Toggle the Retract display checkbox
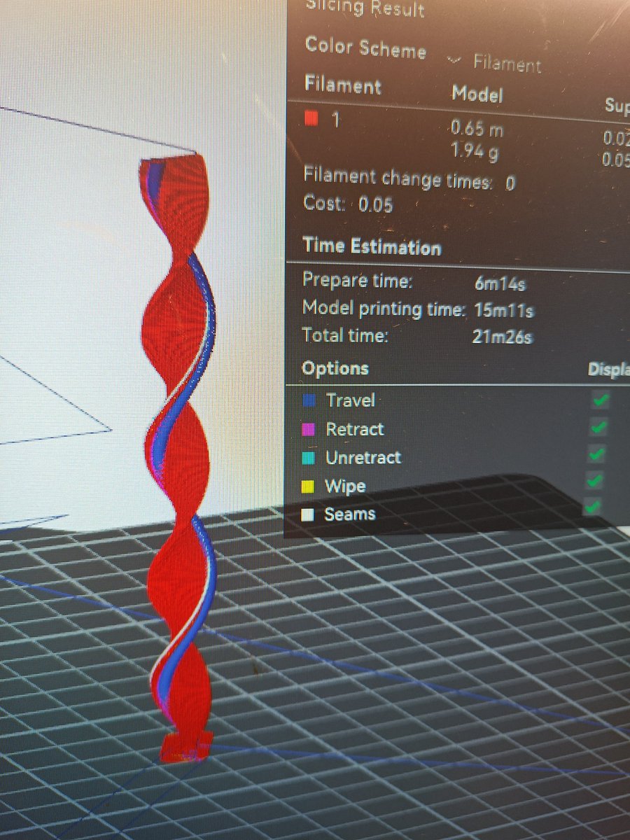Screen dimensions: 630x840 pyautogui.click(x=598, y=427)
